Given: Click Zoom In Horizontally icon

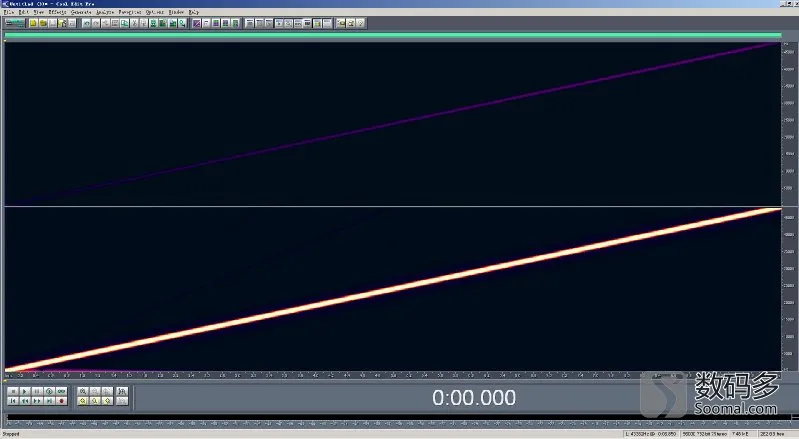Looking at the screenshot, I should (x=83, y=392).
